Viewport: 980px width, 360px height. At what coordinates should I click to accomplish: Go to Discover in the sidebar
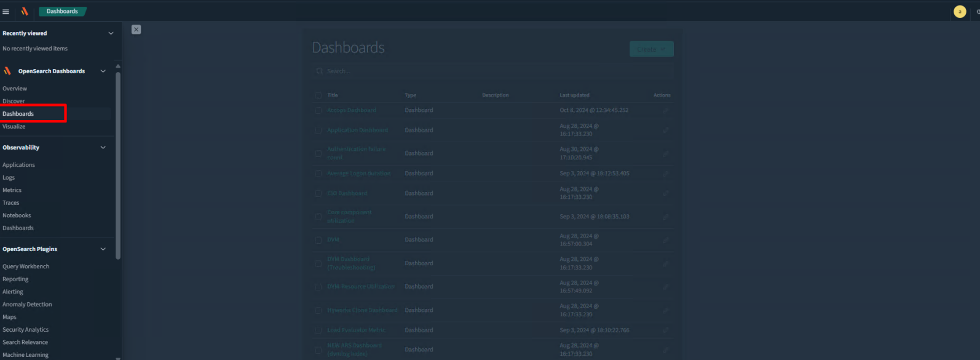(14, 101)
